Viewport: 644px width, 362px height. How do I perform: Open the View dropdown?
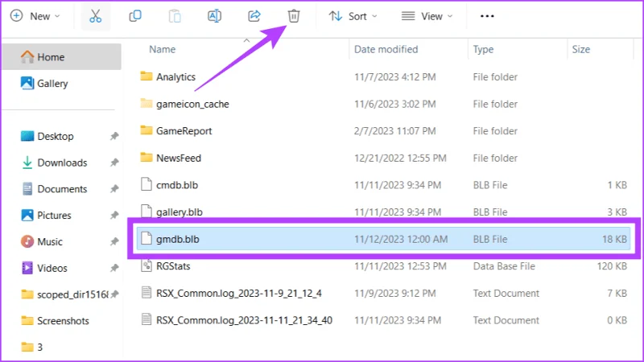pos(427,16)
